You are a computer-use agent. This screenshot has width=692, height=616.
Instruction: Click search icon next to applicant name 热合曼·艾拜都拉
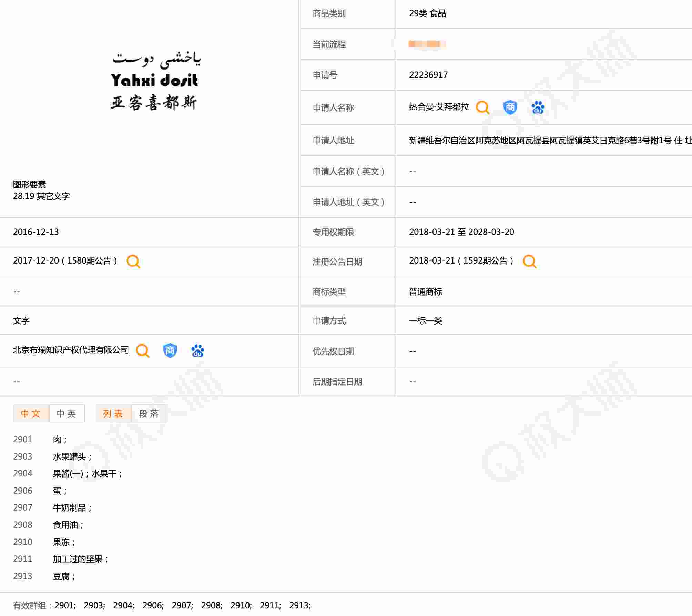[x=482, y=107]
